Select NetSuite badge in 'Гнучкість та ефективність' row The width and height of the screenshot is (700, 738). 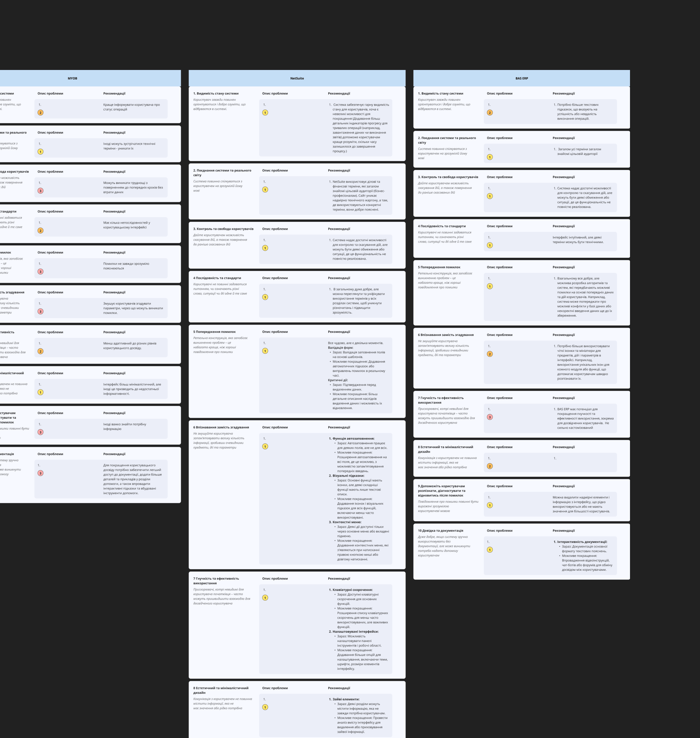[265, 598]
